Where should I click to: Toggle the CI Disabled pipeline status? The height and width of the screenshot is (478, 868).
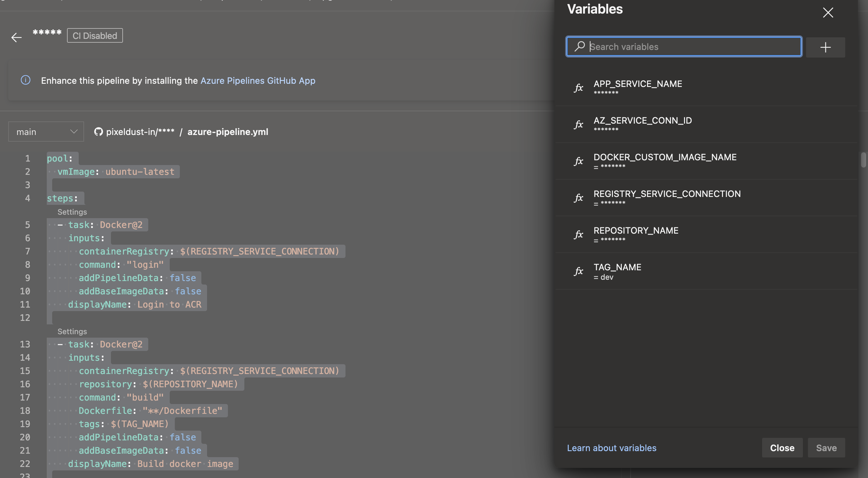click(95, 35)
